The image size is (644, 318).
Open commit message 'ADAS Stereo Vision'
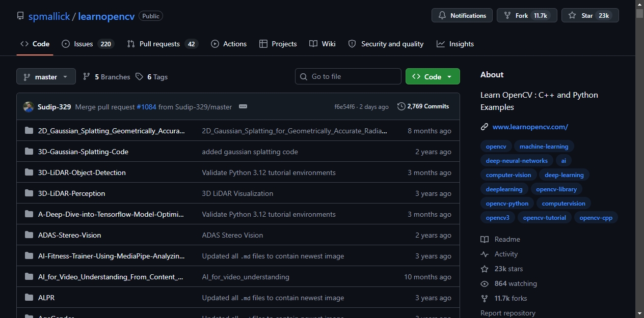(232, 235)
